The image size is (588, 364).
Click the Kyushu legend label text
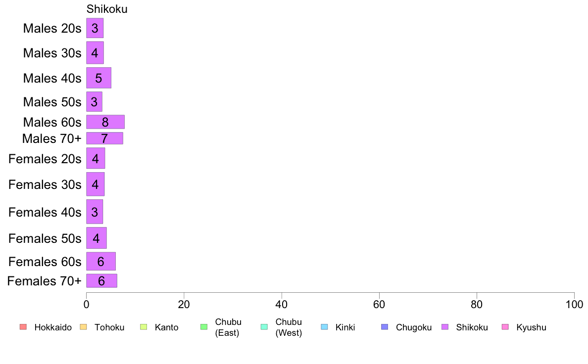pos(531,327)
